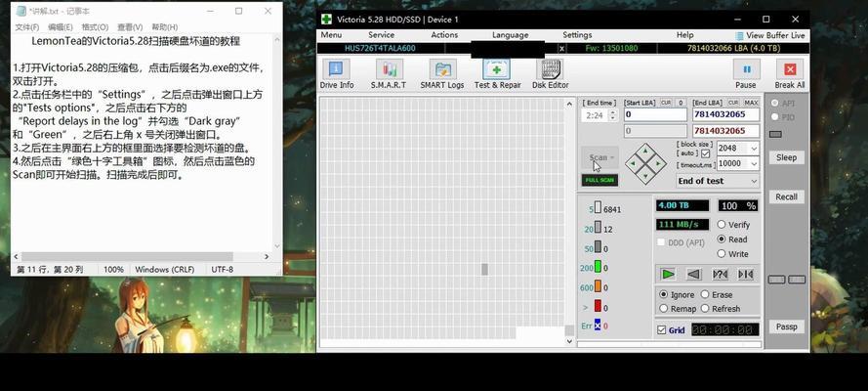Select the Erase radio button
Viewport: 868px width, 391px height.
coord(705,294)
